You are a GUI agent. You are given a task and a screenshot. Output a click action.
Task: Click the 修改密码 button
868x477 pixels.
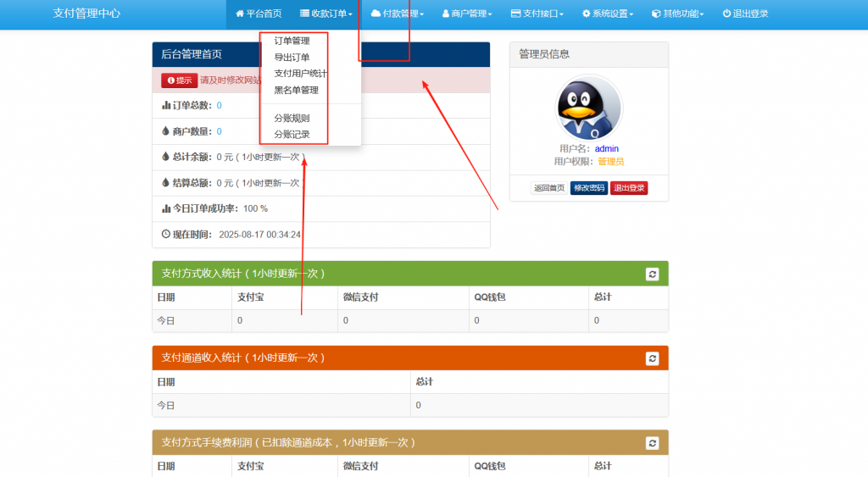589,188
